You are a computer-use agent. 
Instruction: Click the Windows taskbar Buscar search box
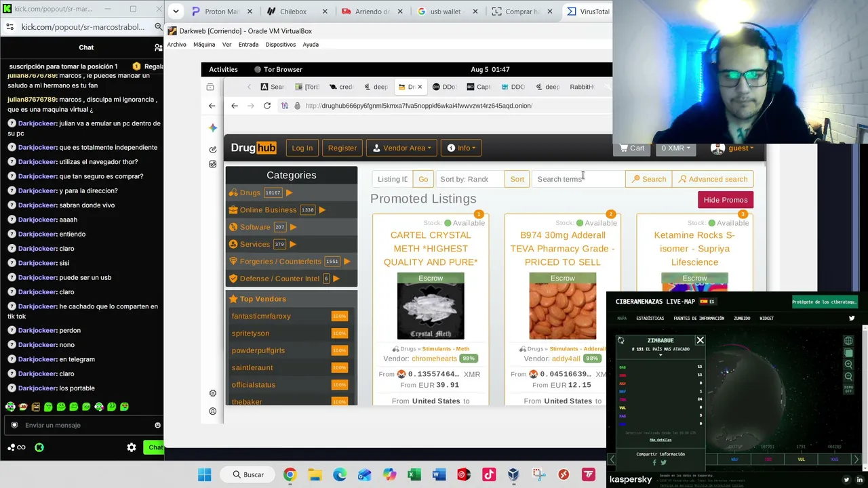(246, 474)
